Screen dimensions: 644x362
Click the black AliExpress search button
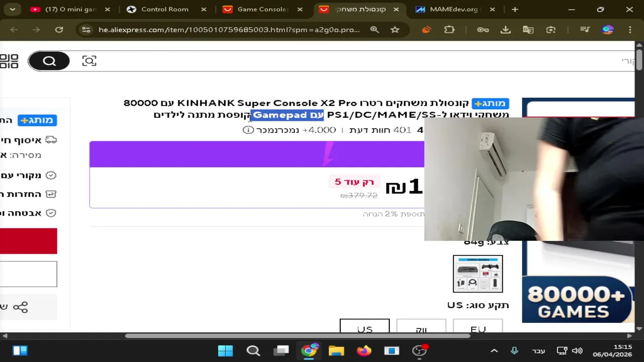[x=49, y=61]
